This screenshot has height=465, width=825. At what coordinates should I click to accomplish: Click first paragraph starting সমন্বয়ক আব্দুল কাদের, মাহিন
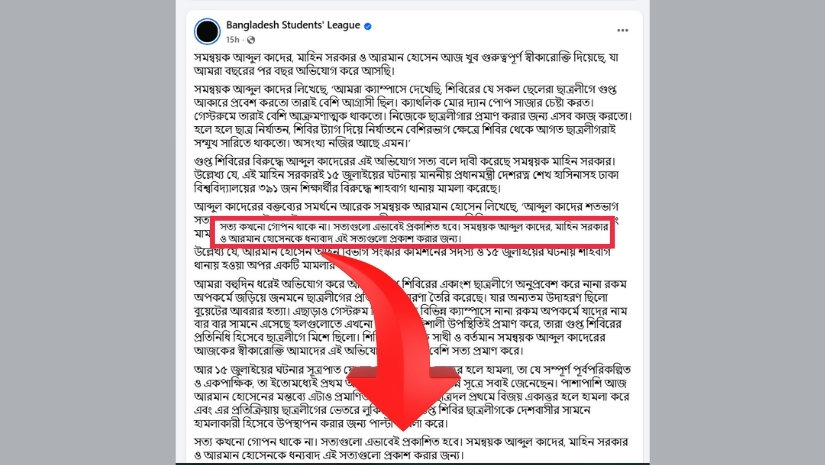pyautogui.click(x=406, y=64)
